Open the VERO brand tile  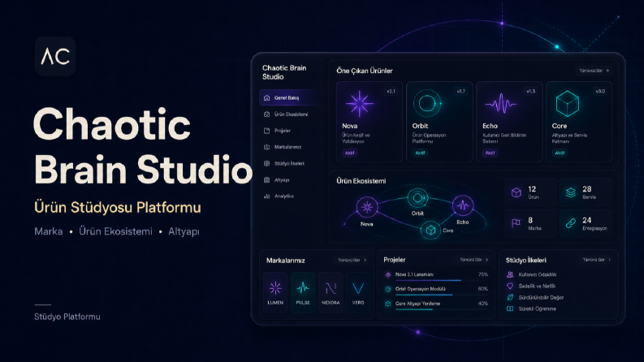point(358,292)
